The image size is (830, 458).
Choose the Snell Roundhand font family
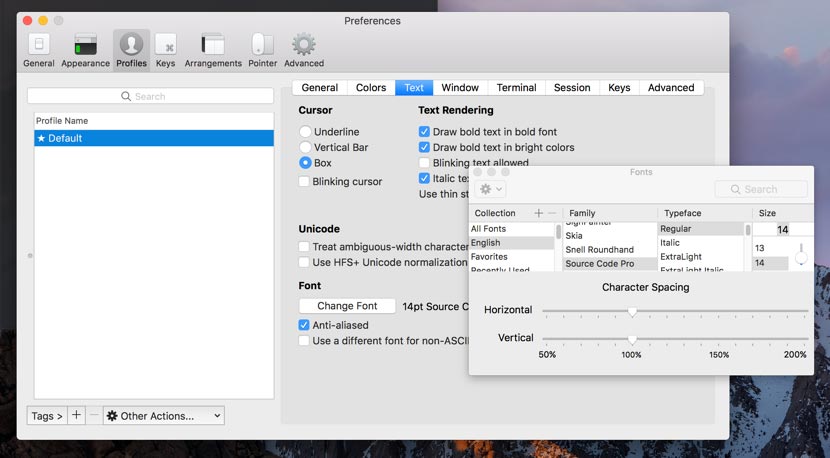click(609, 249)
